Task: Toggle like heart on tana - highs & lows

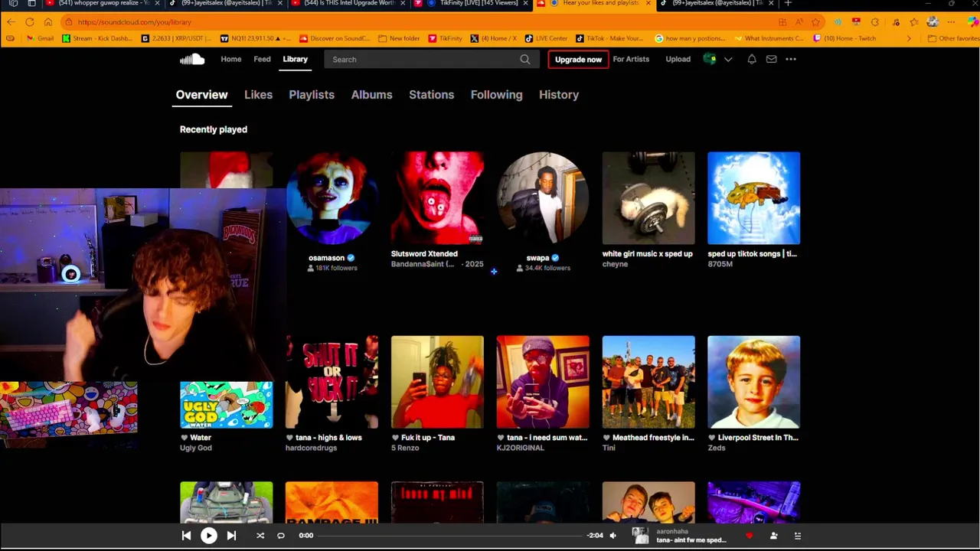Action: click(x=289, y=438)
